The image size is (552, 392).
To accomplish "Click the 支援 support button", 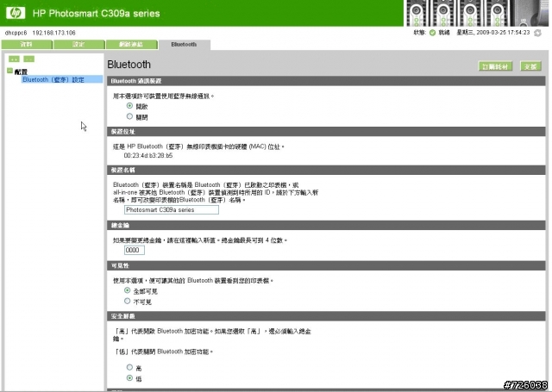I will 530,66.
